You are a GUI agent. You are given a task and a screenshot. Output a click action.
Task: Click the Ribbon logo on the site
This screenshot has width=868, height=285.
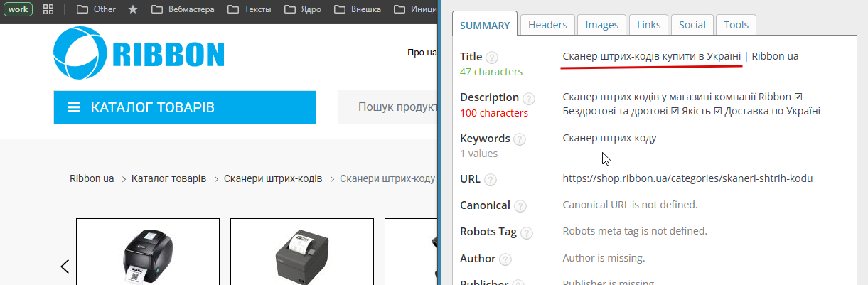click(139, 53)
